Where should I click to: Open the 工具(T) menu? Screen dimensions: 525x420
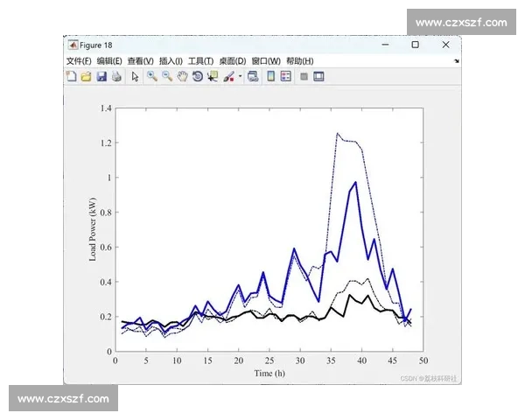click(x=201, y=61)
